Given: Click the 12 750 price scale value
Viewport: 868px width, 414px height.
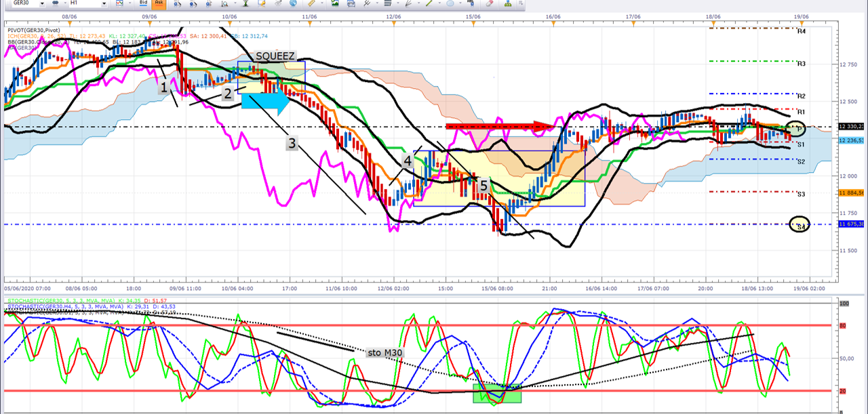Looking at the screenshot, I should [848, 65].
